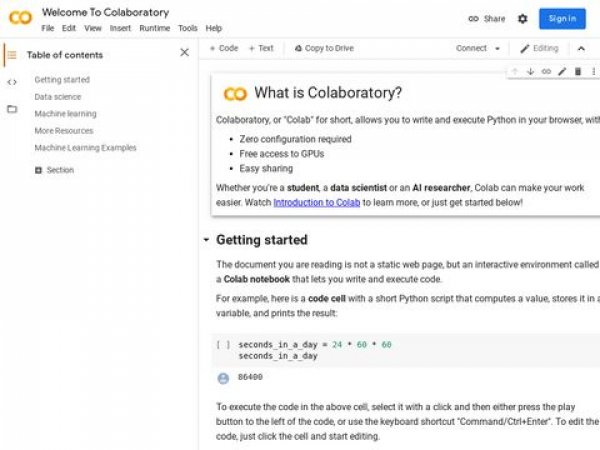Click the notebook title Welcome To Colaboratory
The height and width of the screenshot is (450, 600).
106,12
